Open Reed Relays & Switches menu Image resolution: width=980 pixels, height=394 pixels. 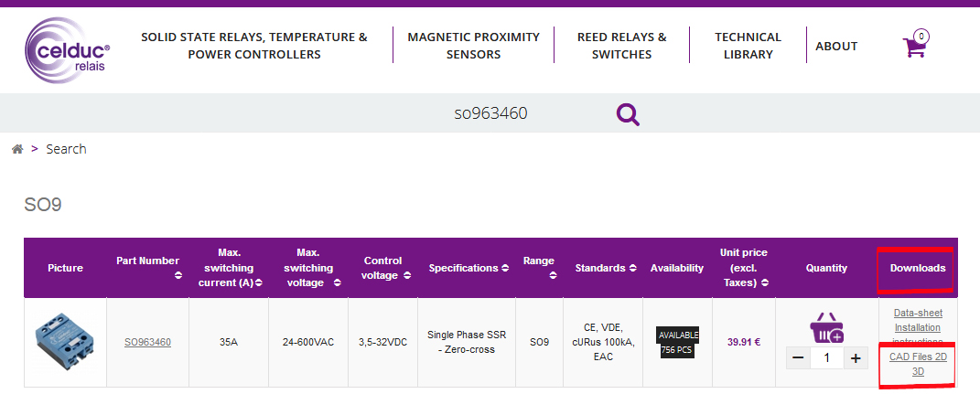622,46
